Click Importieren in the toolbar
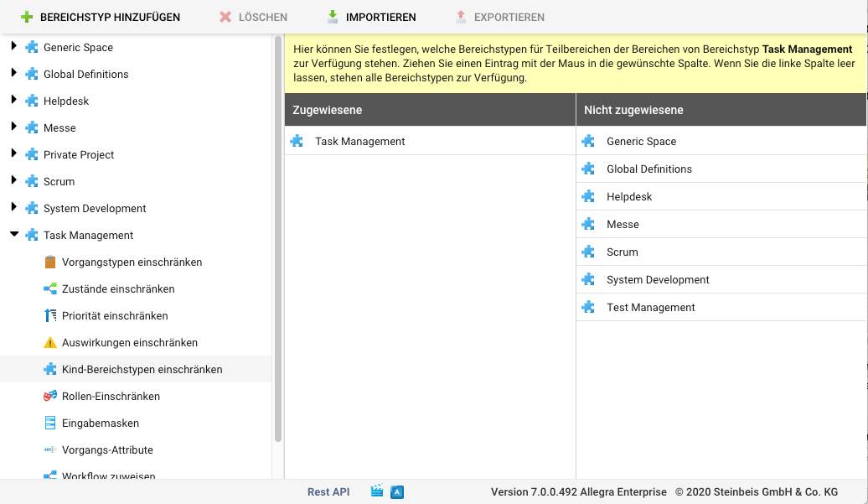Screen dimensions: 868x504 click(x=371, y=17)
